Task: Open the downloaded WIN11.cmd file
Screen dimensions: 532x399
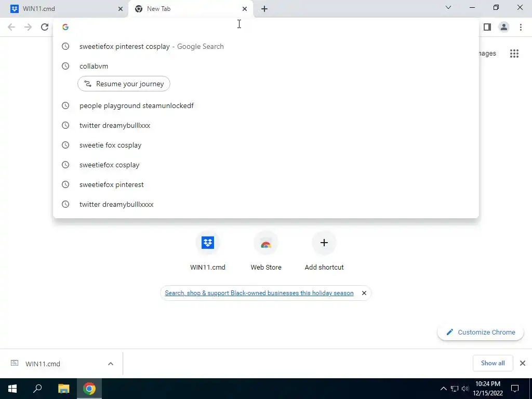Action: (43, 364)
